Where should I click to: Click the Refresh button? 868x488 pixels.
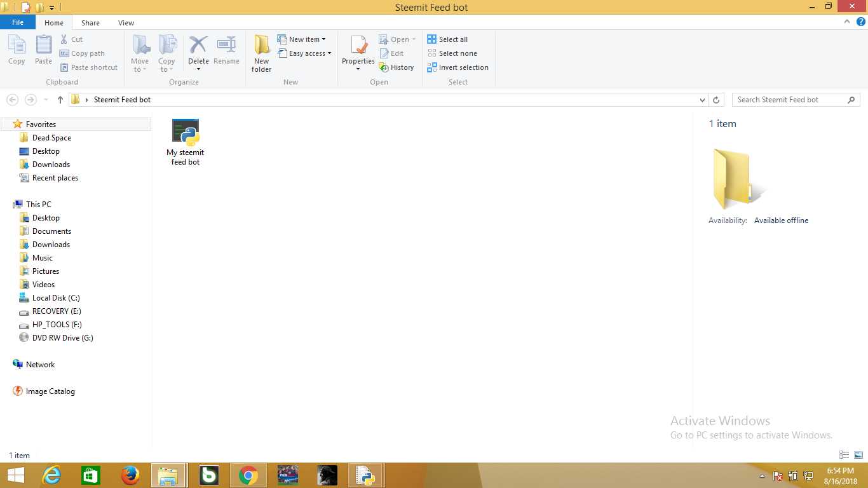(x=717, y=100)
